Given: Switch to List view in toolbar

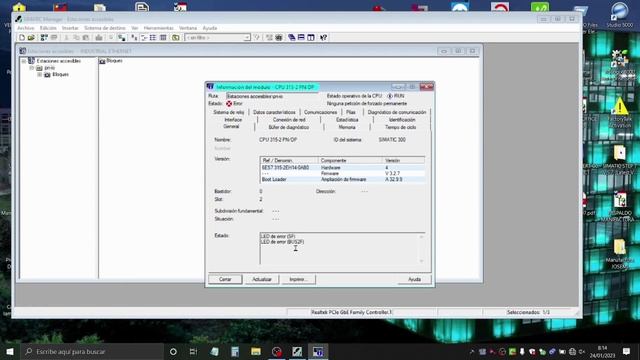Looking at the screenshot, I should coord(153,38).
